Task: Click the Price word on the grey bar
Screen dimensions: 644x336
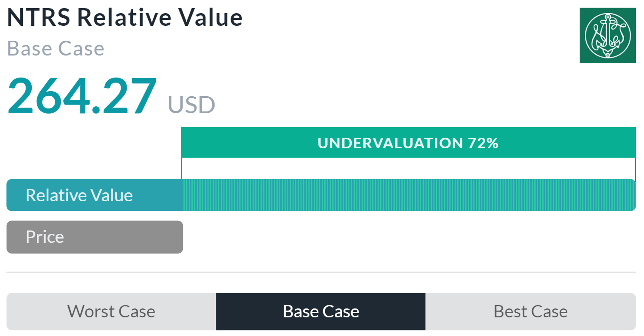Action: 45,237
